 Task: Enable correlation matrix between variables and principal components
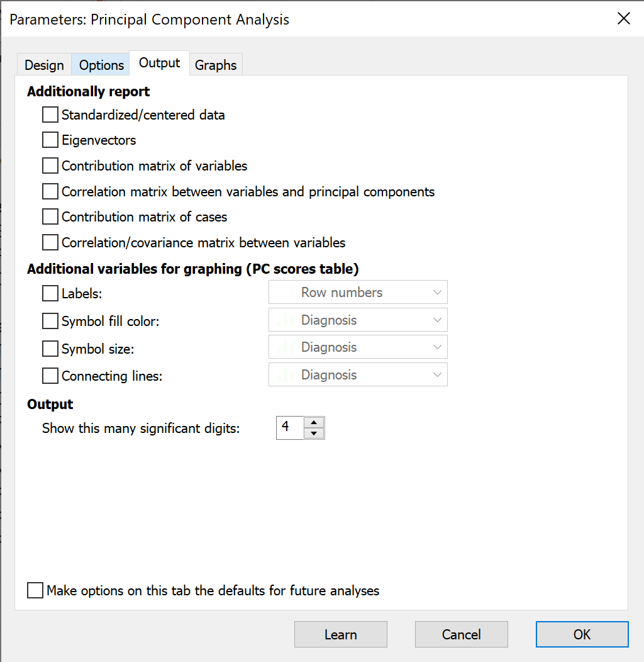(x=50, y=191)
